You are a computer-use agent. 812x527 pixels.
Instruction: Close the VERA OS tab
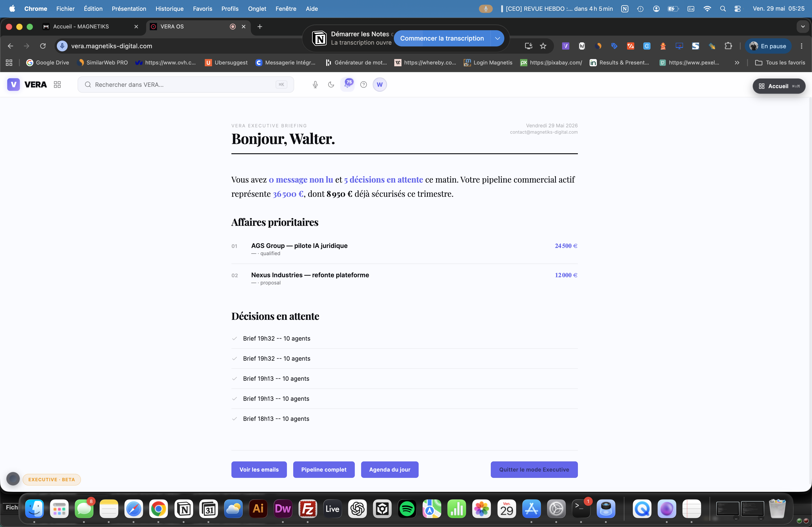(243, 27)
